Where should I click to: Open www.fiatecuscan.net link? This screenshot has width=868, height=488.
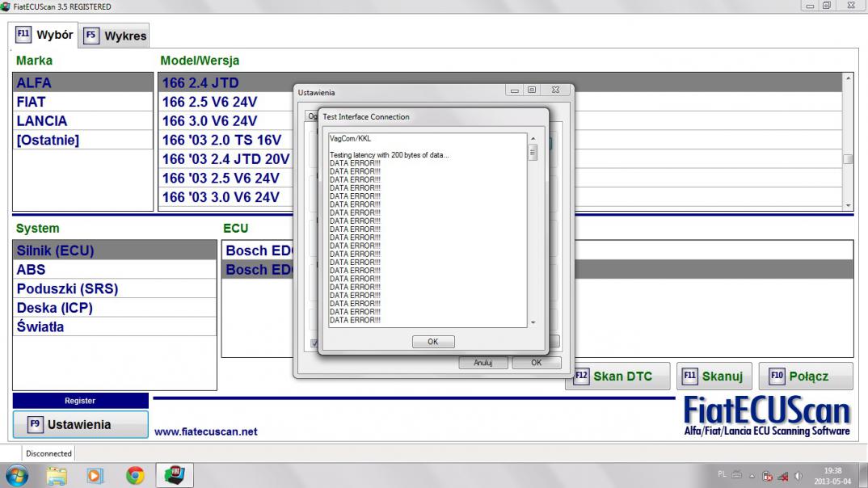point(206,431)
